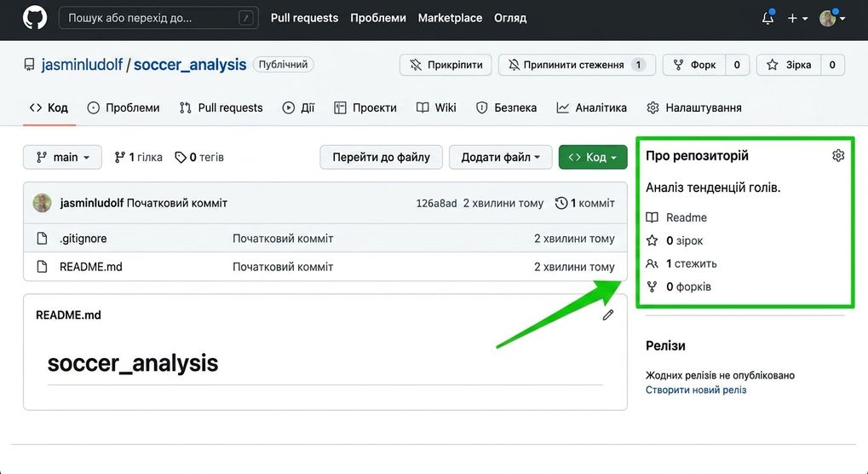868x474 pixels.
Task: Switch to the Код tab
Action: [49, 107]
